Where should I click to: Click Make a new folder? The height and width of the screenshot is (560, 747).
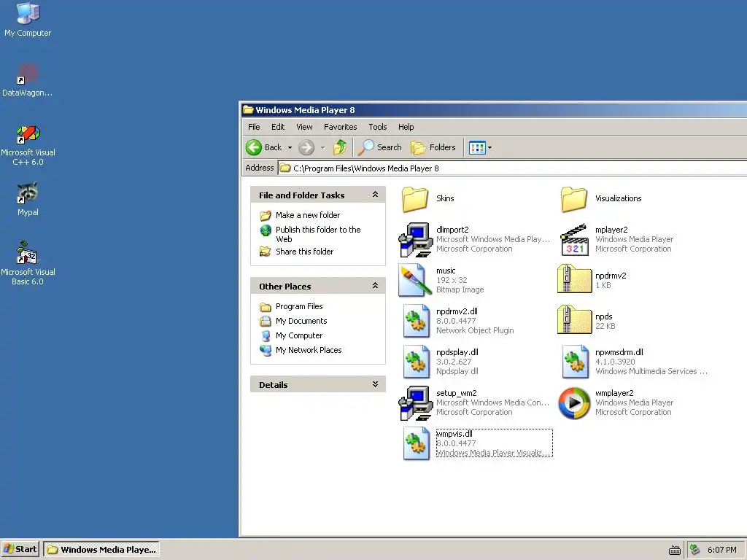pos(307,215)
